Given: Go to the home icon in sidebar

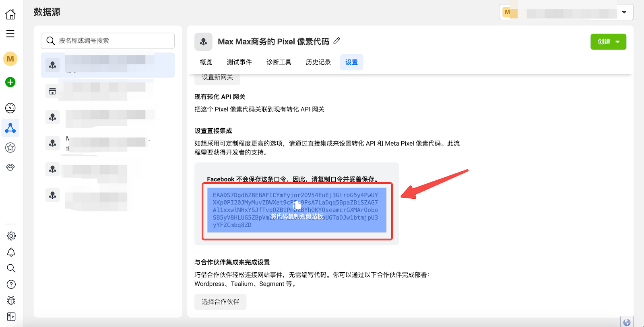Looking at the screenshot, I should (x=10, y=14).
